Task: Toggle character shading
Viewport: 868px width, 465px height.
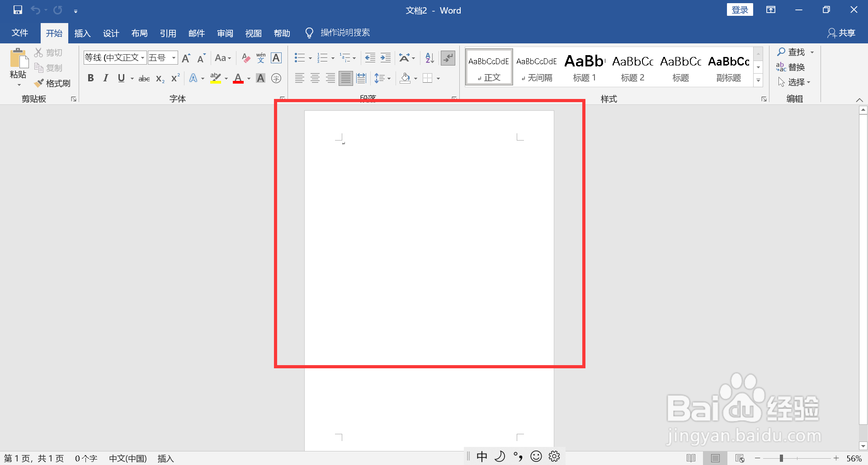Action: click(261, 79)
